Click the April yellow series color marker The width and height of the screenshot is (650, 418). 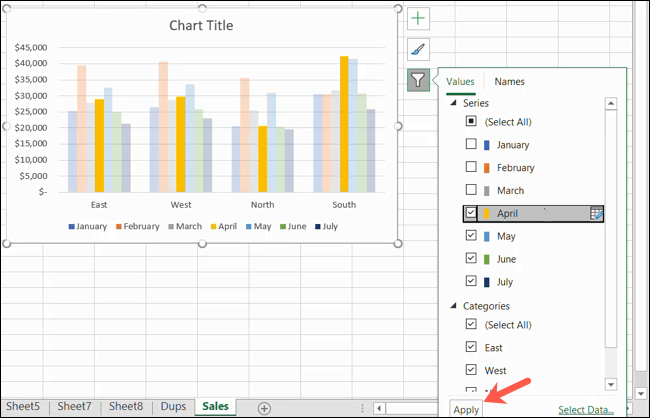tap(487, 214)
